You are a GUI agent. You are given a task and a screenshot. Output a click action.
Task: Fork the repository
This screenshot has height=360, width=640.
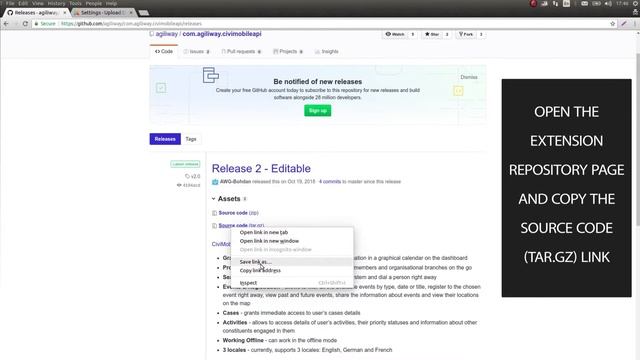(466, 34)
